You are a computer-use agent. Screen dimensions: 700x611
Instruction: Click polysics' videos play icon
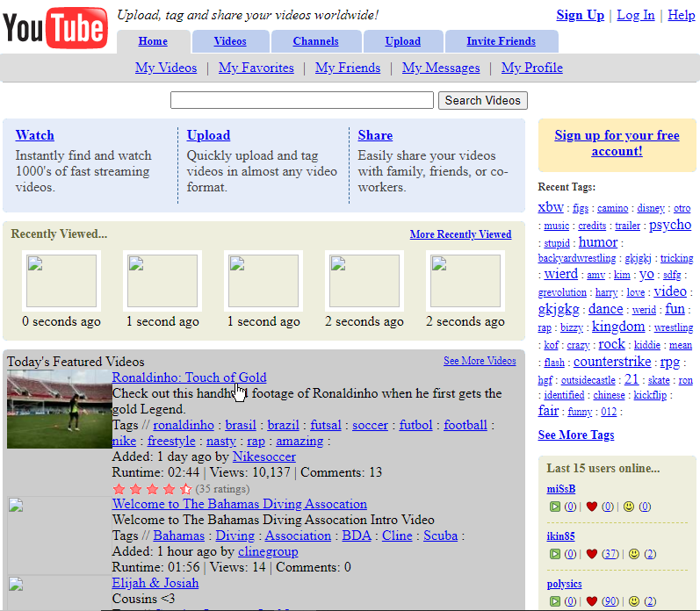555,601
